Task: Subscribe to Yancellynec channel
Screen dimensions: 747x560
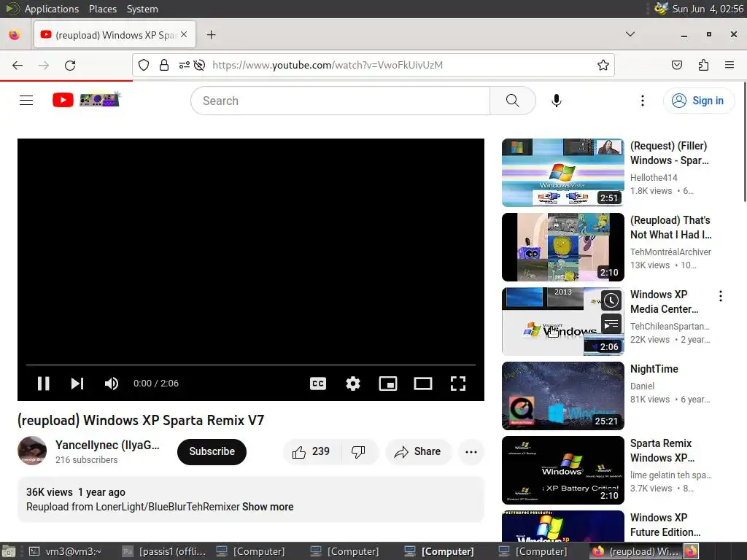Action: pyautogui.click(x=212, y=451)
